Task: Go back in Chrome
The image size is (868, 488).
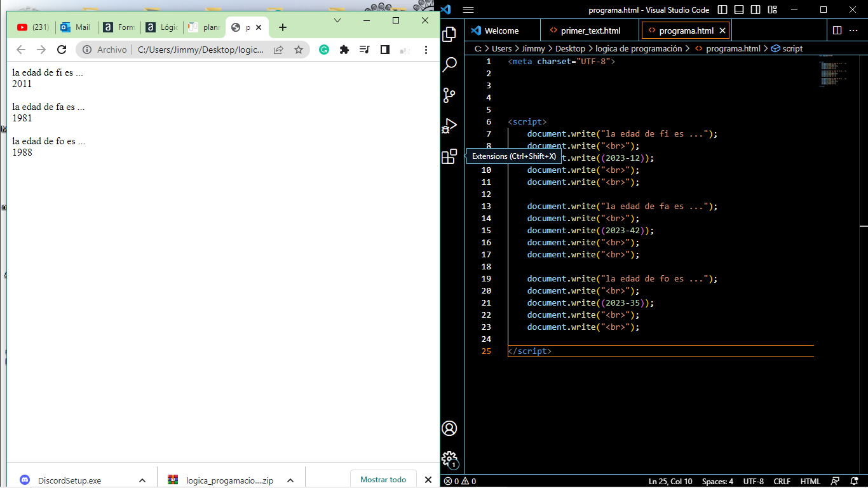Action: coord(21,50)
